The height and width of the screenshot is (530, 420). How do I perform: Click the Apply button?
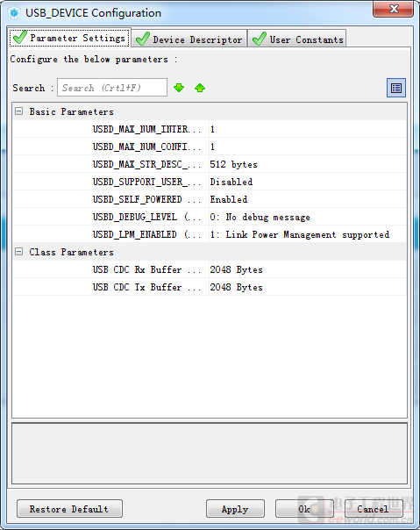tap(235, 509)
